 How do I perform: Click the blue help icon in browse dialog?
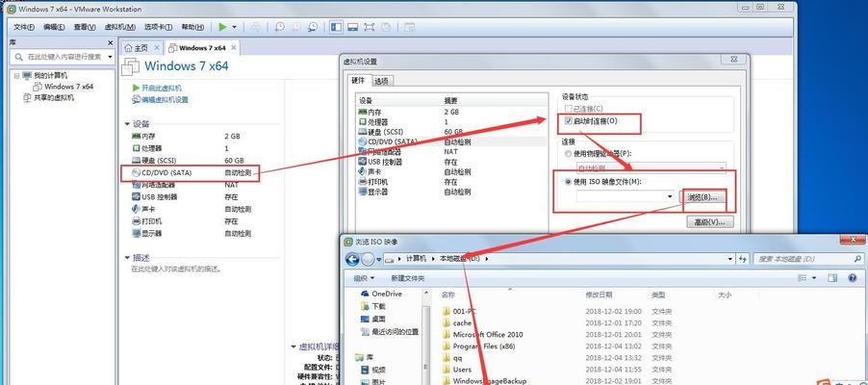click(853, 278)
